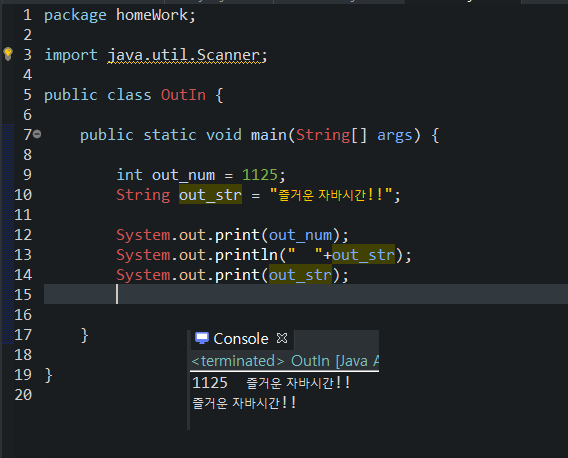Click the lightbulb quick-fix icon on line 3
Image resolution: width=568 pixels, height=458 pixels.
click(x=8, y=54)
